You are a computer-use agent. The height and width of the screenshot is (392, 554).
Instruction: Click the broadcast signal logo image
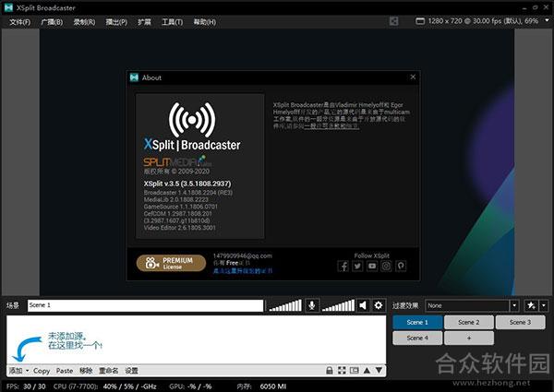[192, 120]
